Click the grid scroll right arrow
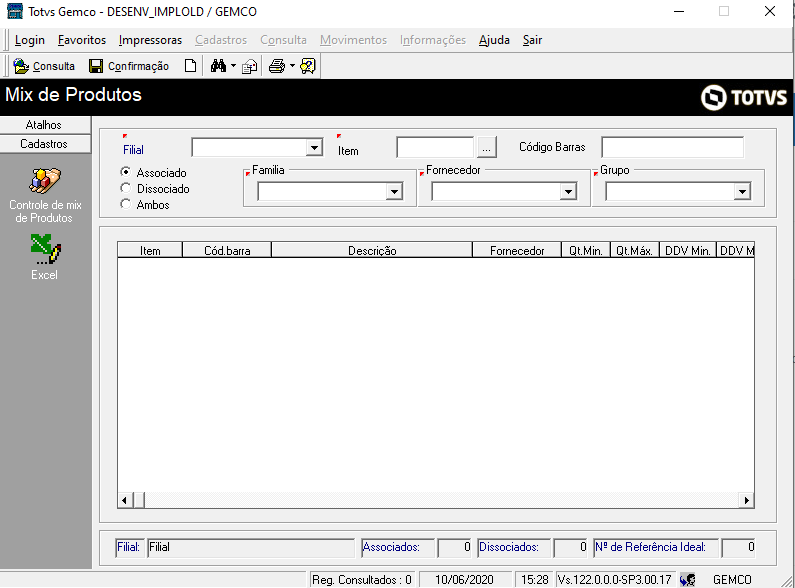 pyautogui.click(x=746, y=500)
